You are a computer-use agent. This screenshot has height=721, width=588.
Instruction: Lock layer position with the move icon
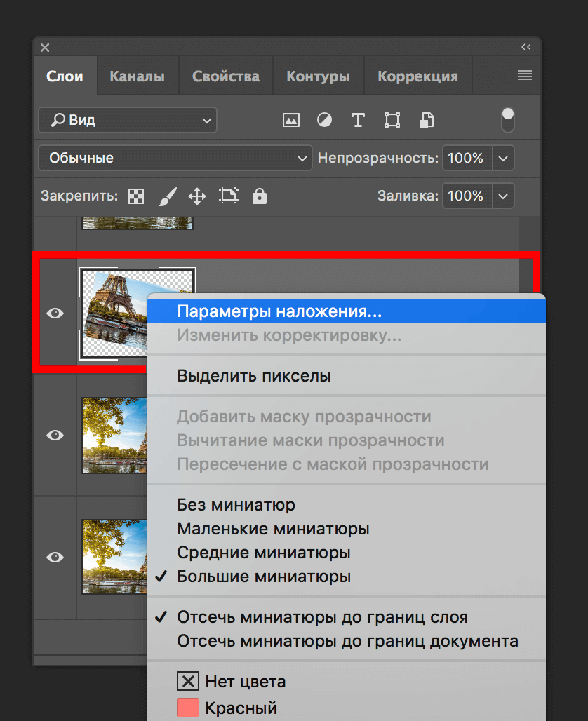197,196
